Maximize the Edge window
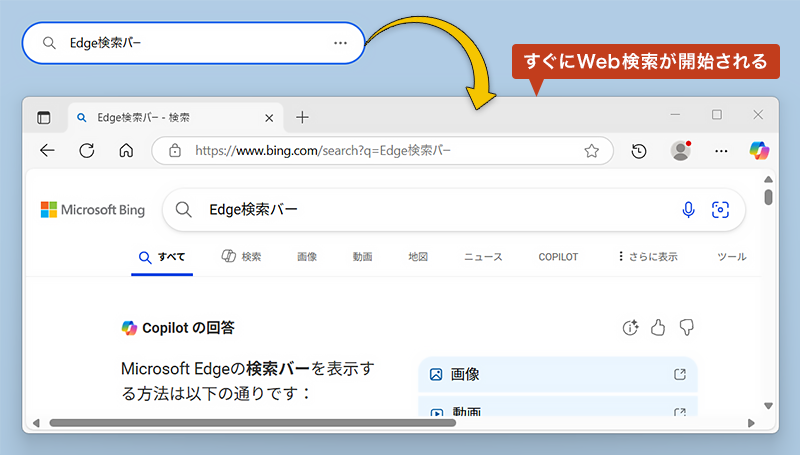The height and width of the screenshot is (455, 800). pyautogui.click(x=717, y=115)
